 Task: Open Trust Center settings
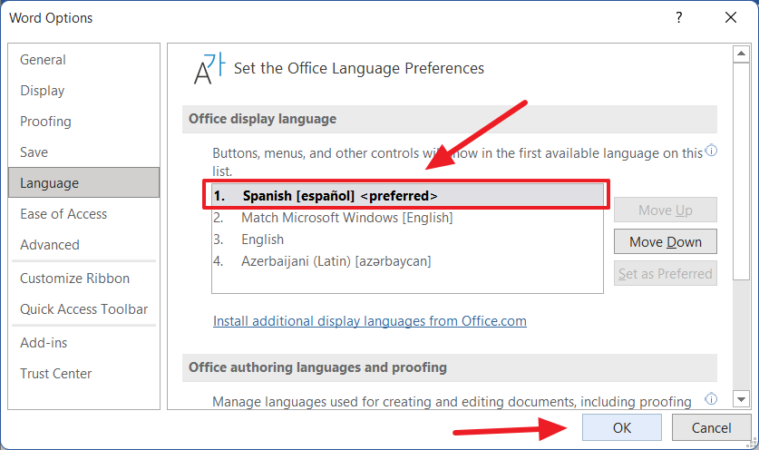click(x=84, y=374)
